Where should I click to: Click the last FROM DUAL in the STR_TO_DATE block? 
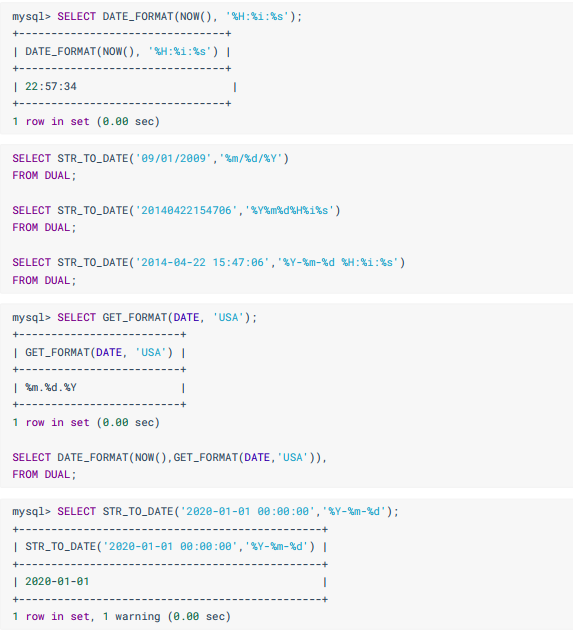pyautogui.click(x=44, y=280)
